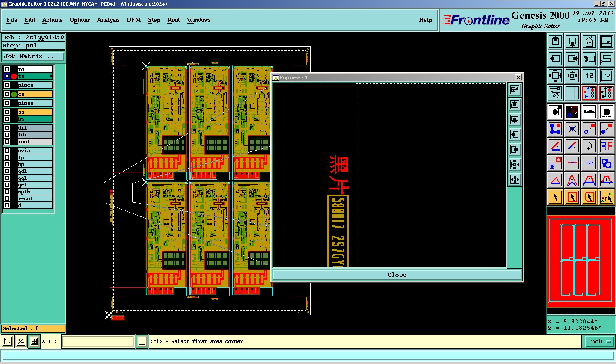Image resolution: width=616 pixels, height=364 pixels.
Task: Click the 1:2 zoom scale icon
Action: pos(589,76)
